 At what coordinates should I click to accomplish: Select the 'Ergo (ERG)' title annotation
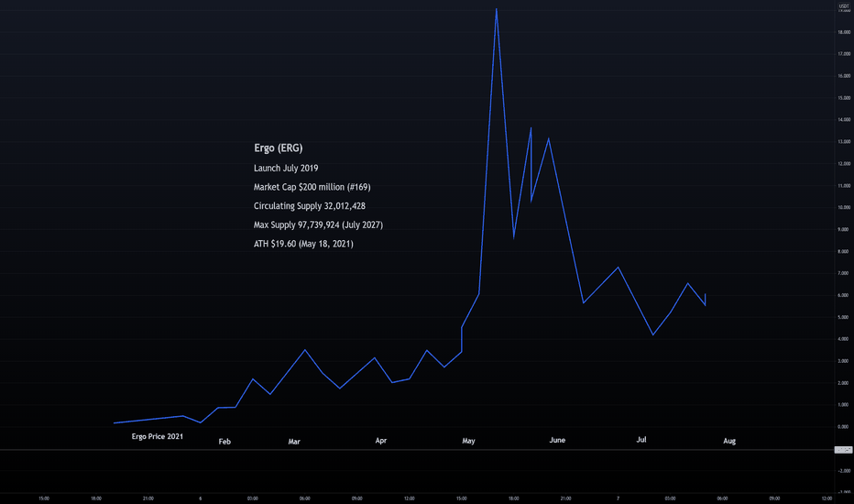279,148
